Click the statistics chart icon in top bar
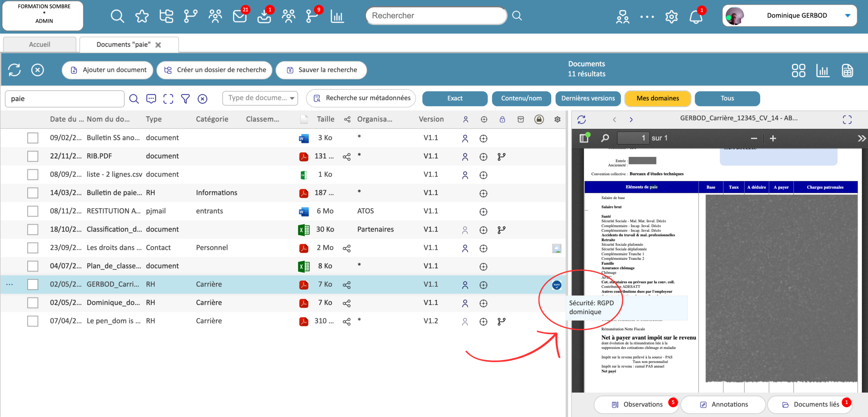 point(337,16)
